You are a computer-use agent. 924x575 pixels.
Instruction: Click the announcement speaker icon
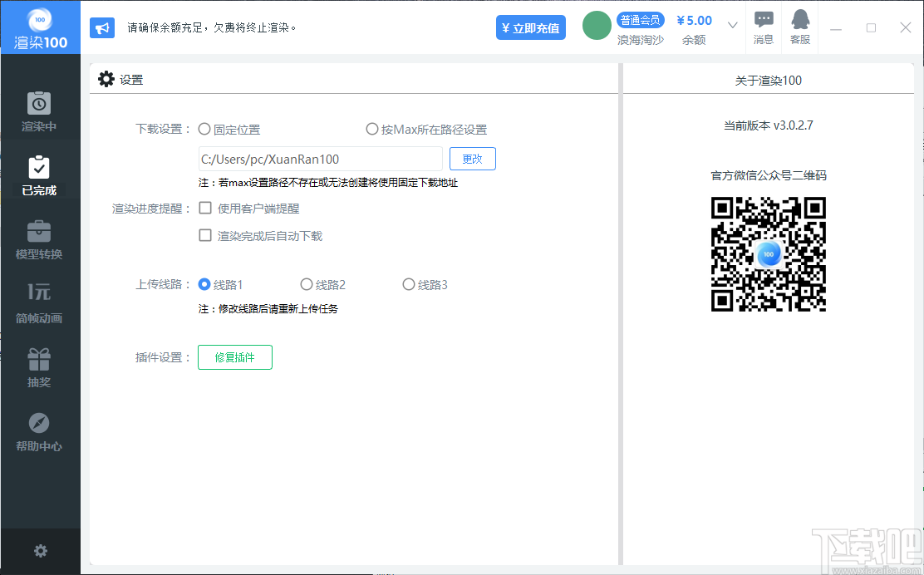[102, 27]
